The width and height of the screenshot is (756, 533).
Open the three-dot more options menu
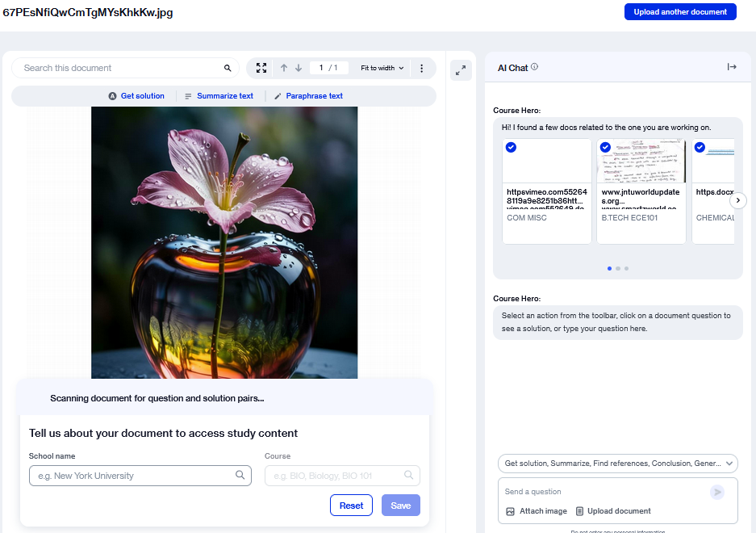421,69
